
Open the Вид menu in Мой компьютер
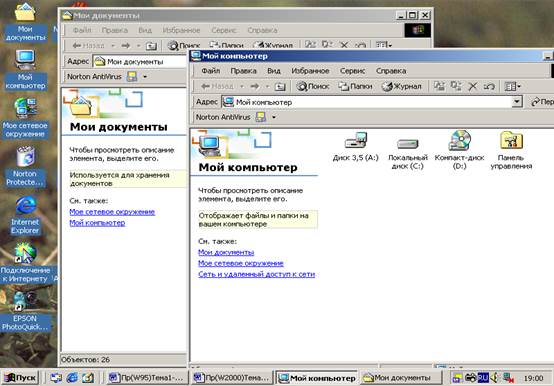coord(274,71)
